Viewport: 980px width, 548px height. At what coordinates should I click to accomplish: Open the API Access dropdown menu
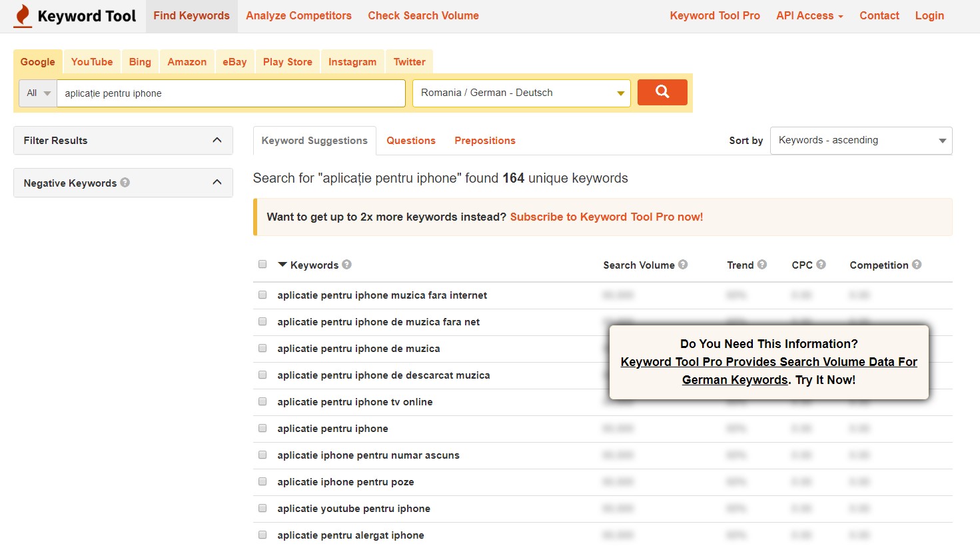809,16
